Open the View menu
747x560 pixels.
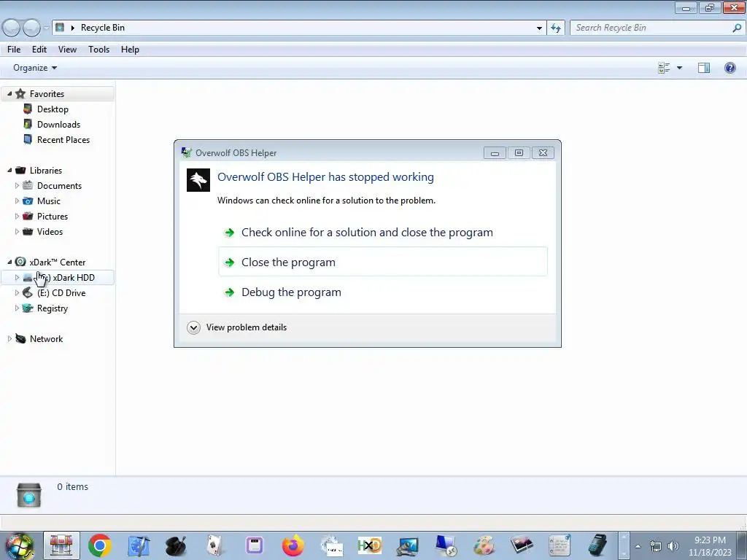67,50
